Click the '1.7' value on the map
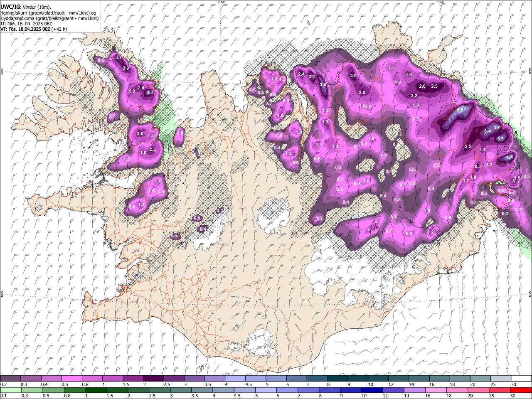Screen dimensions: 532x399 (466, 180)
